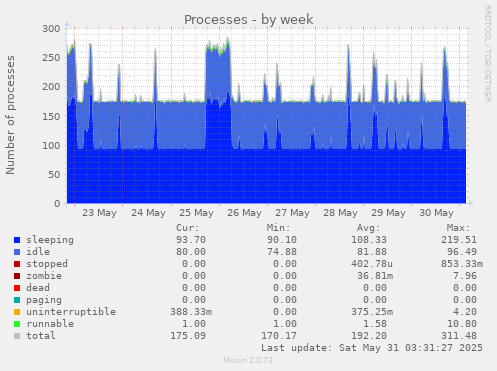Viewport: 497px width, 371px height.
Task: Click the '50' y-axis tick label
Action: 54,175
